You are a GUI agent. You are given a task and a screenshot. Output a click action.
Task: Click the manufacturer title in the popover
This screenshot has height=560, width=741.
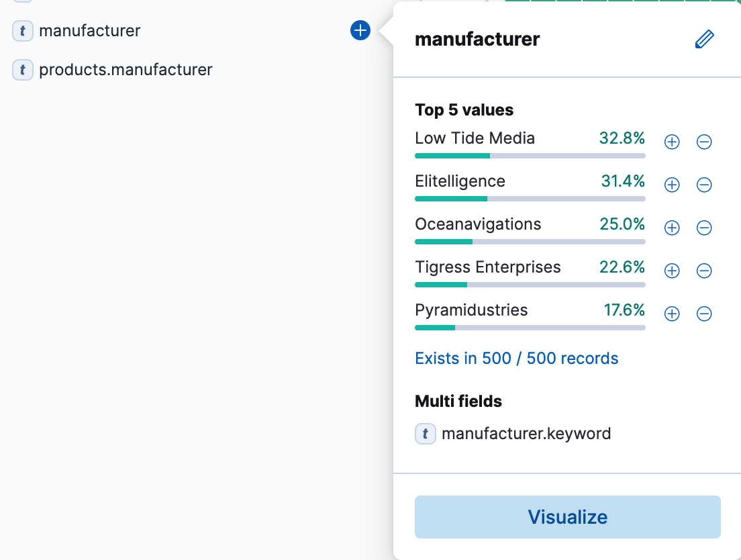477,39
